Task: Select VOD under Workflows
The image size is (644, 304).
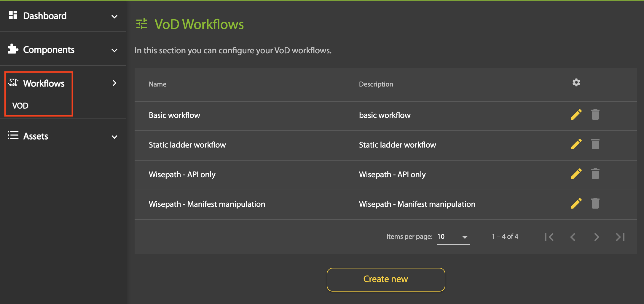Action: (20, 106)
